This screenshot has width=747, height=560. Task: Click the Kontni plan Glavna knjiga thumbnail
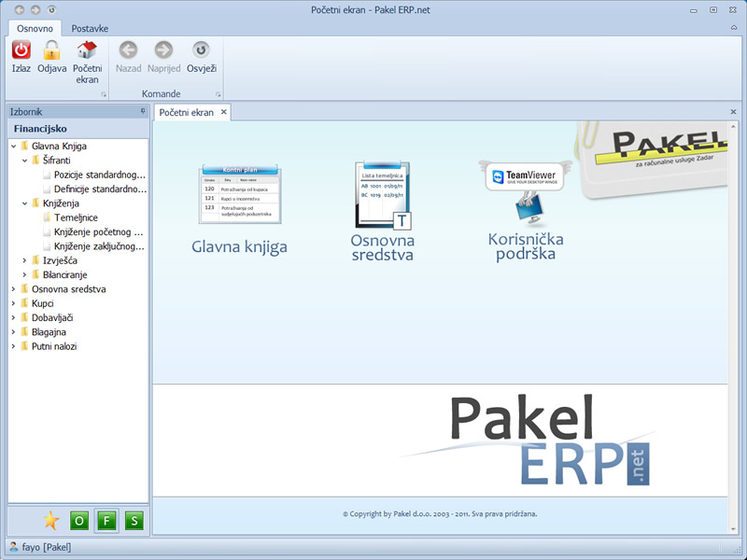[240, 194]
